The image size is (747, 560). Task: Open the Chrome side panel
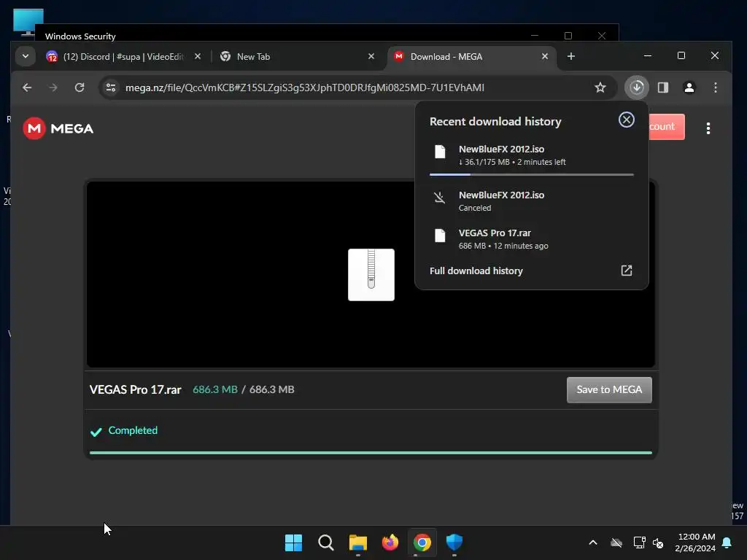[x=663, y=87]
